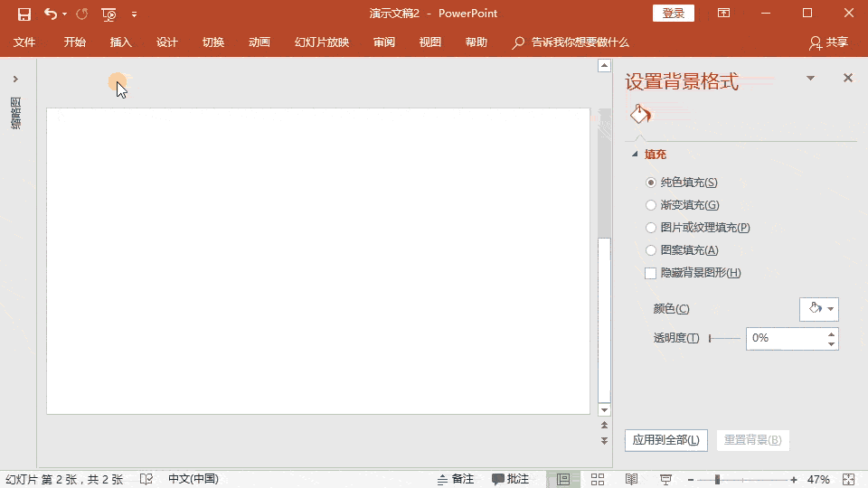This screenshot has width=868, height=488.
Task: Close the 设置背景格式 pane
Action: (x=848, y=78)
